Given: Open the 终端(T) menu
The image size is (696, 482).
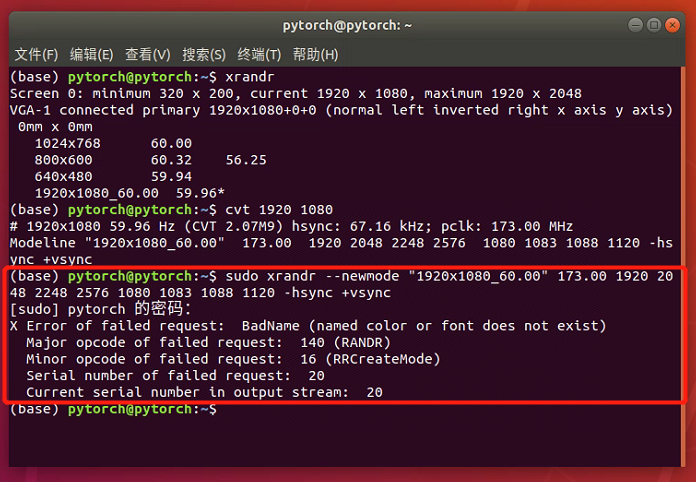Looking at the screenshot, I should tap(259, 55).
